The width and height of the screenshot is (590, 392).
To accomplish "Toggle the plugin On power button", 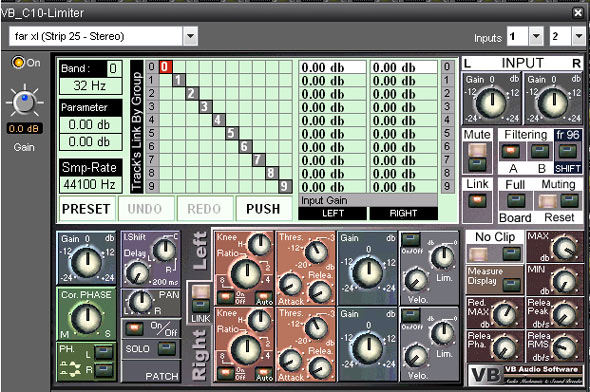I will point(18,62).
